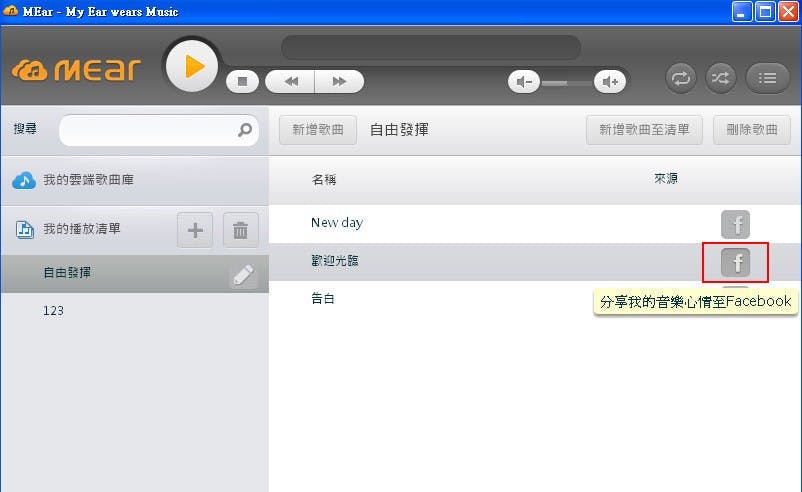Add a new playlist with plus icon
Screen dimensions: 802x492
(195, 230)
